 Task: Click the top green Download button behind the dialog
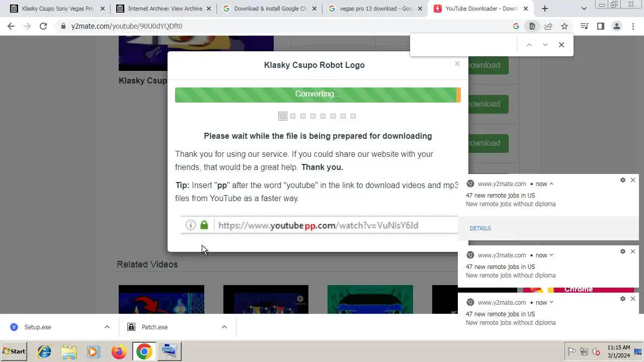[x=488, y=65]
